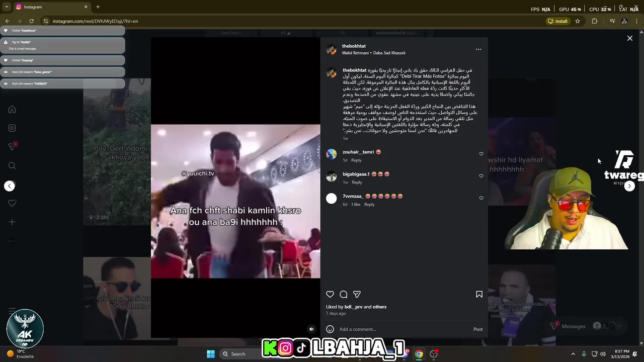View the '1 like' count on 7vvmzaa_ comment
The height and width of the screenshot is (362, 644).
(356, 205)
